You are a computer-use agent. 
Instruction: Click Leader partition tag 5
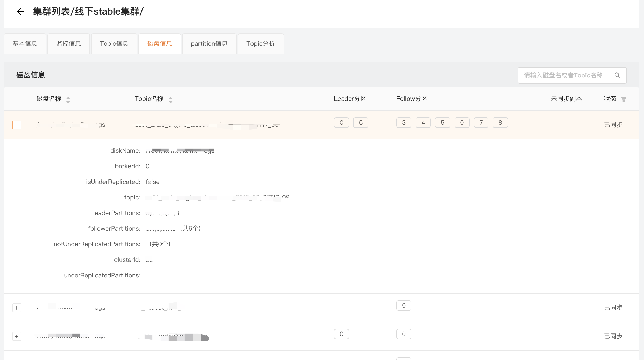click(x=361, y=123)
